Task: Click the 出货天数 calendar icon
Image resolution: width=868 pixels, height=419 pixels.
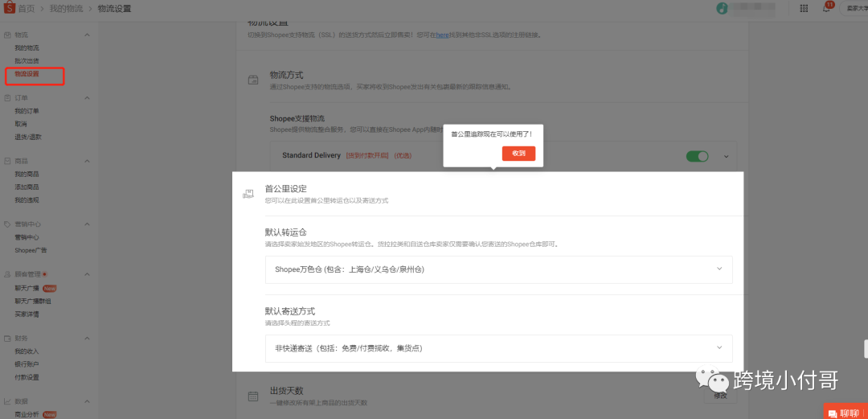Action: click(x=253, y=396)
